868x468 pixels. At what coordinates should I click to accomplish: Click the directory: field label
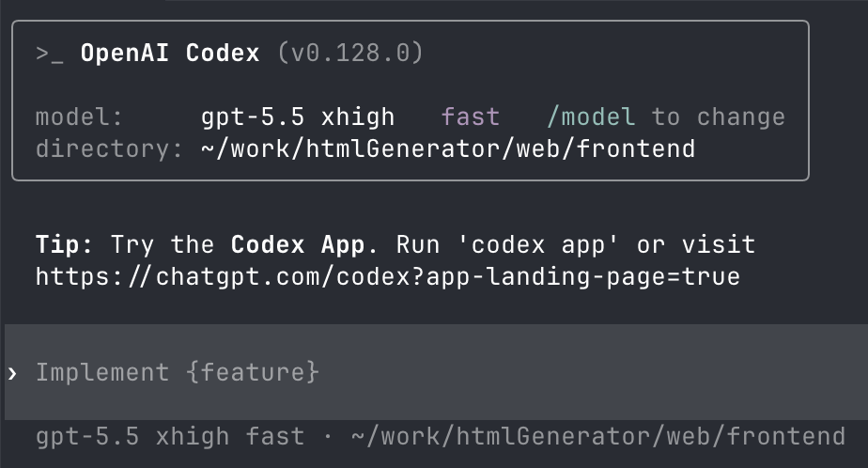109,149
